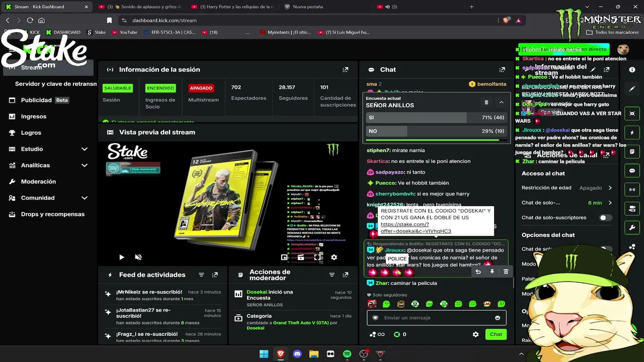644x362 pixels.
Task: Switch to the Sonido de aplausos tab
Action: (x=140, y=7)
